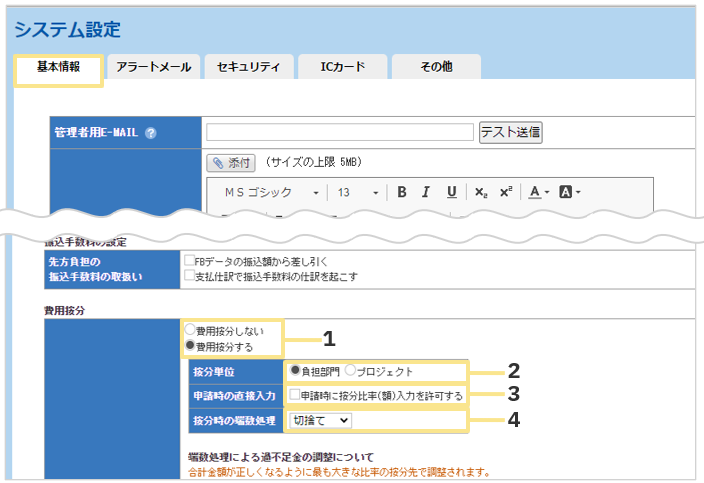Open the text color picker
Screen dimensions: 704x483
click(x=539, y=192)
